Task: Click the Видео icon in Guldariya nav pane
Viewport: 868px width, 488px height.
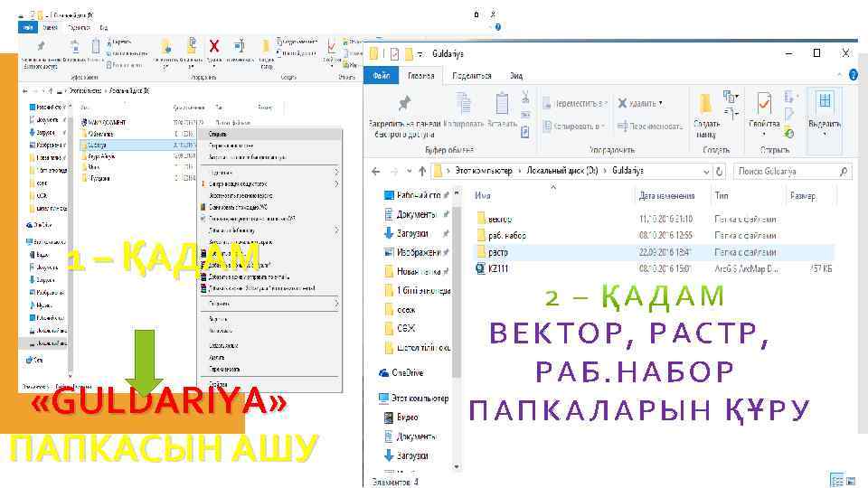Action: click(x=389, y=418)
